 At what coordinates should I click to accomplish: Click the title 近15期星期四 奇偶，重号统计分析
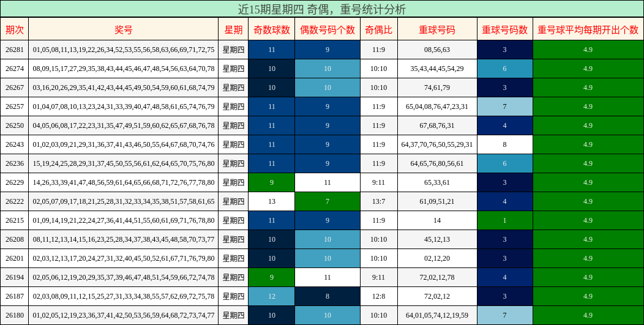(x=322, y=9)
